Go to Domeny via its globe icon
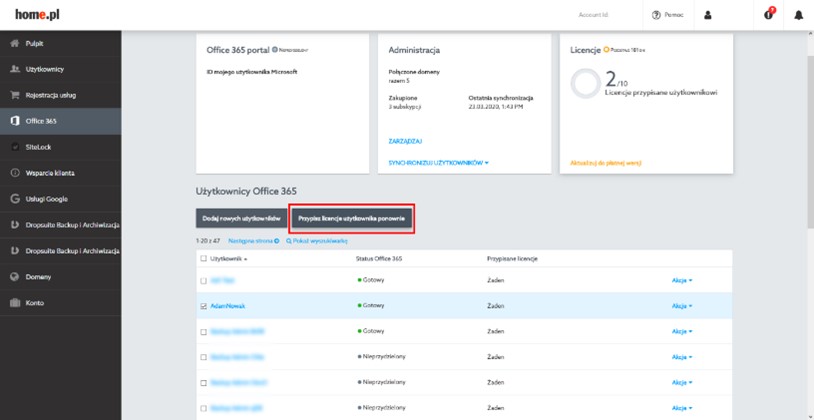The width and height of the screenshot is (814, 420). [15, 277]
